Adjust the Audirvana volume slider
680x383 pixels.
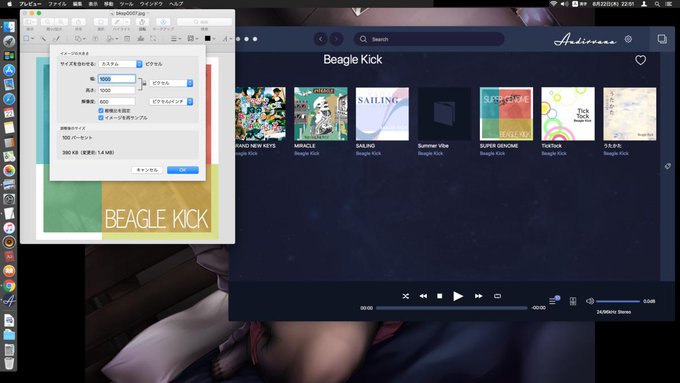pos(618,301)
